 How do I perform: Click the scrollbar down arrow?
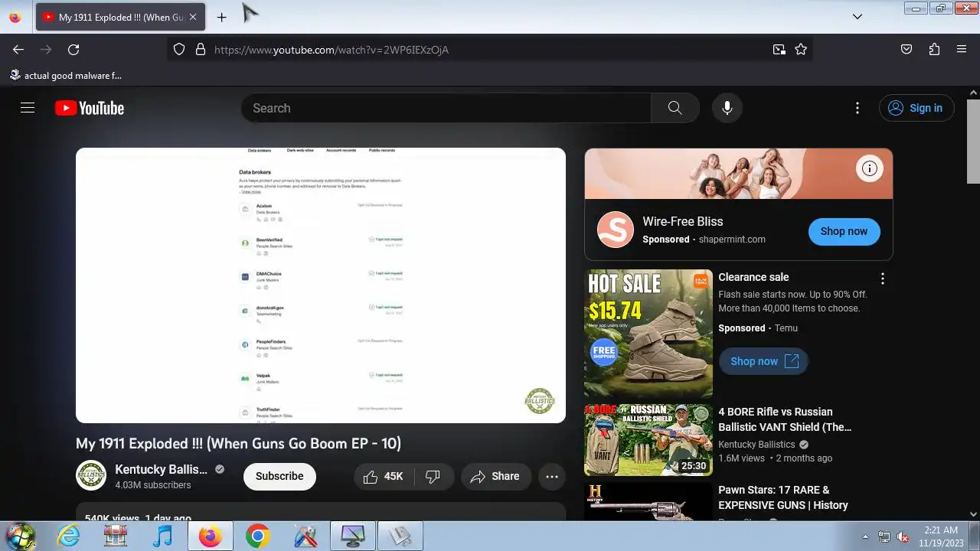(973, 514)
